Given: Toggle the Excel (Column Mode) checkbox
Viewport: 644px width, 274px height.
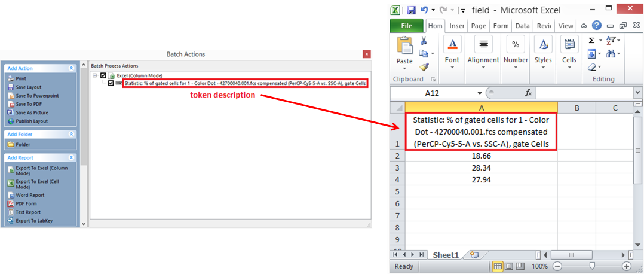Looking at the screenshot, I should point(103,75).
